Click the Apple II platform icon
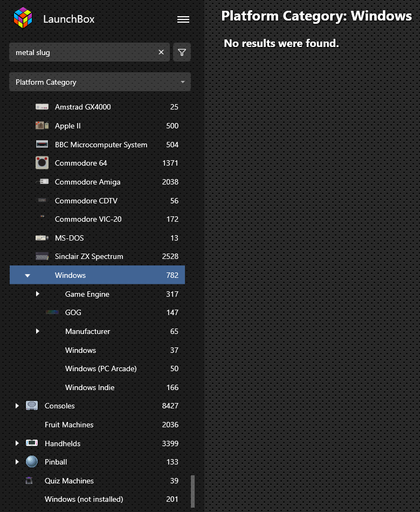 (x=42, y=125)
